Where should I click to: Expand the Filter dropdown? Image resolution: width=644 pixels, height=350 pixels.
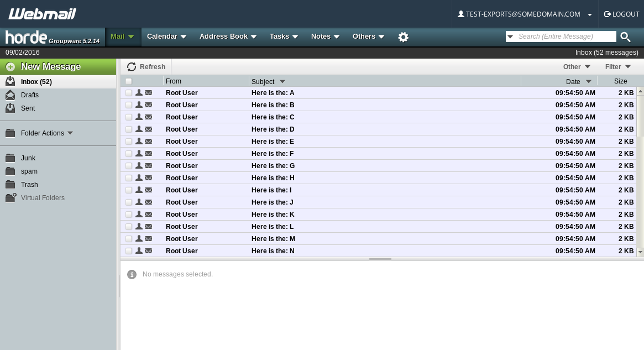pyautogui.click(x=617, y=66)
